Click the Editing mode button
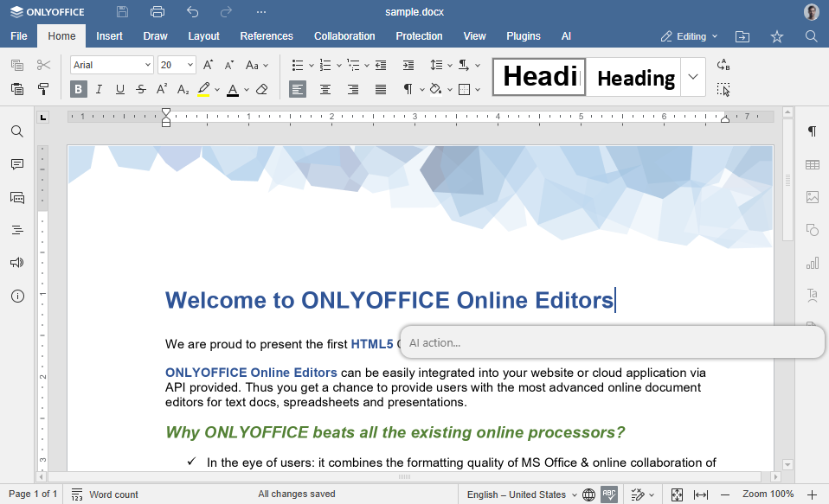Image resolution: width=829 pixels, height=504 pixels. tap(689, 36)
